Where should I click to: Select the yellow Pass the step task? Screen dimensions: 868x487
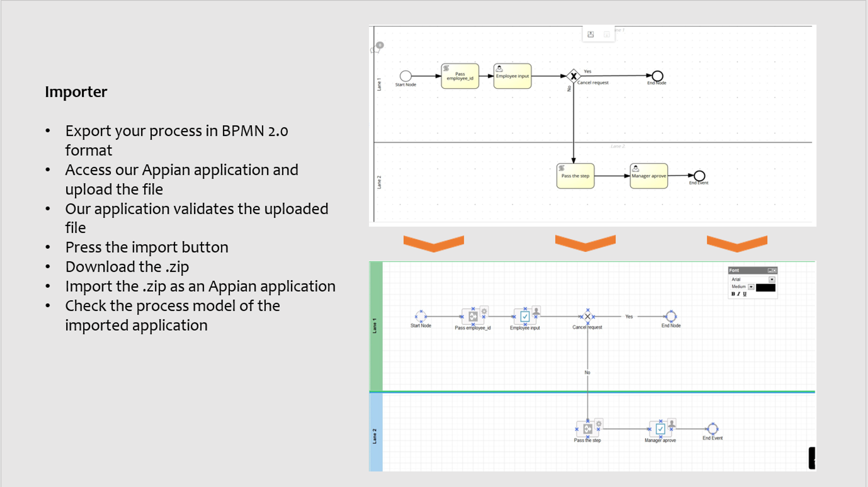(575, 176)
